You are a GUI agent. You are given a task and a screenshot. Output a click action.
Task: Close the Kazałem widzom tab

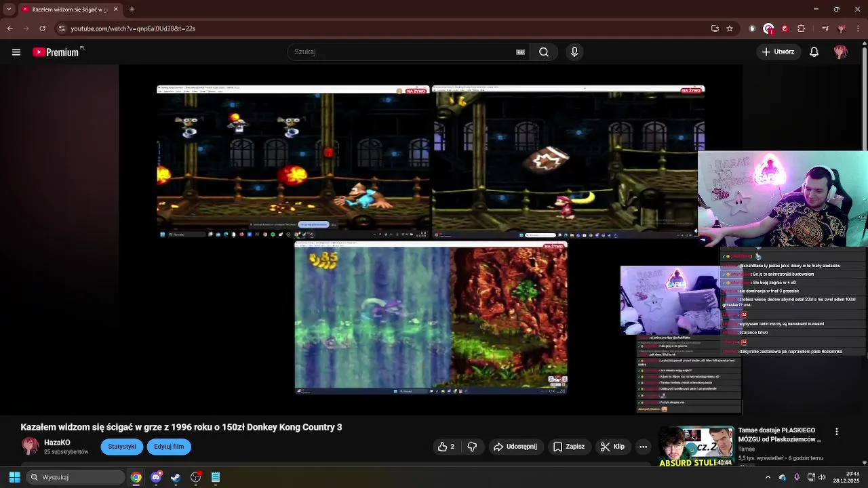[115, 9]
